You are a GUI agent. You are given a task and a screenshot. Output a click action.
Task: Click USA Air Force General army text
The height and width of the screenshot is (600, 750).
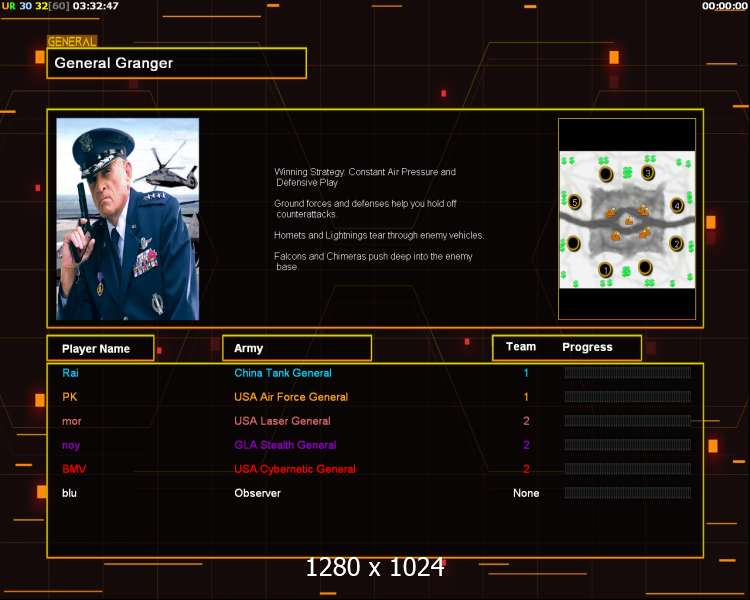[291, 397]
